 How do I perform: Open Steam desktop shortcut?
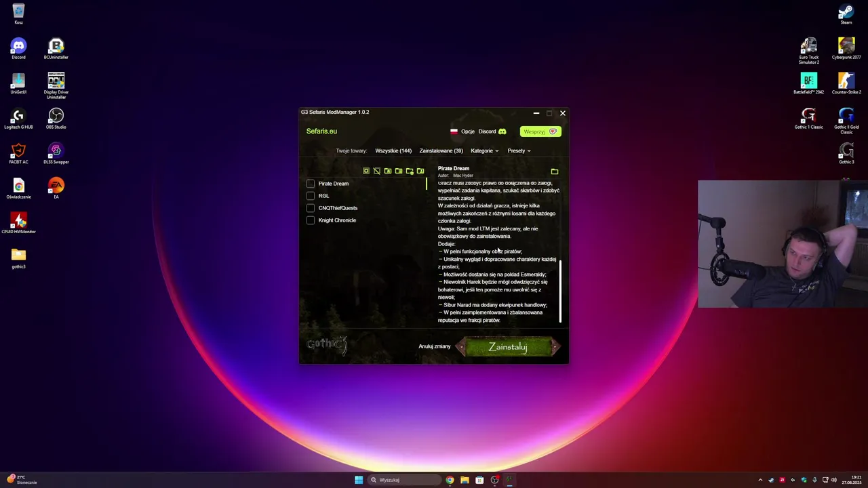coord(846,14)
